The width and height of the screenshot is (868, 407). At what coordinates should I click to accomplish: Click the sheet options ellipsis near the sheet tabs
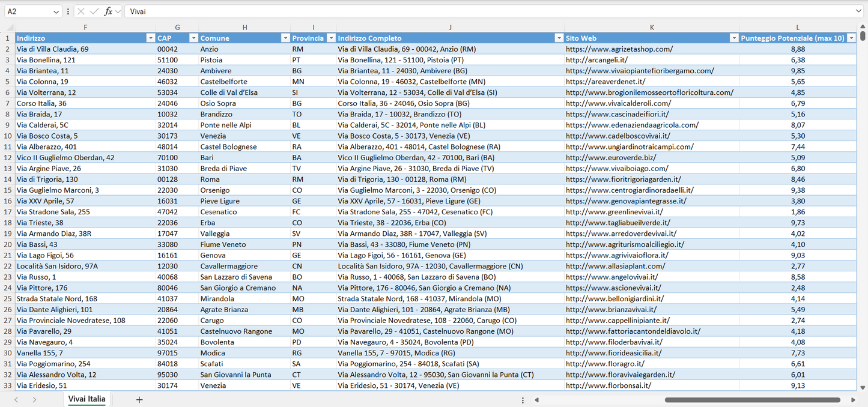[x=523, y=399]
